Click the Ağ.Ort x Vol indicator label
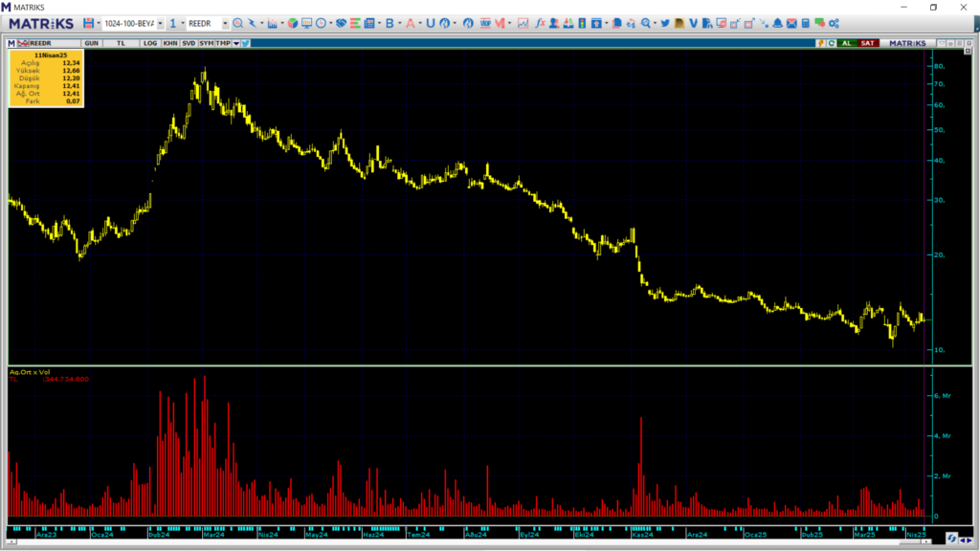980x551 pixels. [x=30, y=372]
